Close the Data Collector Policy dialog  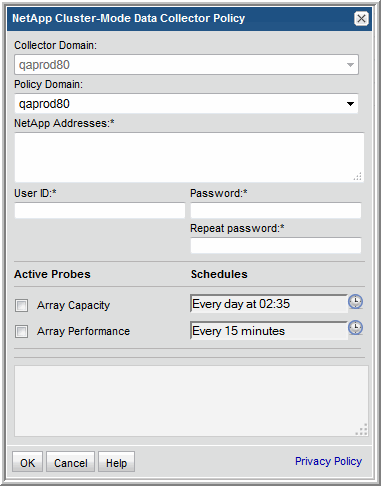pyautogui.click(x=361, y=19)
